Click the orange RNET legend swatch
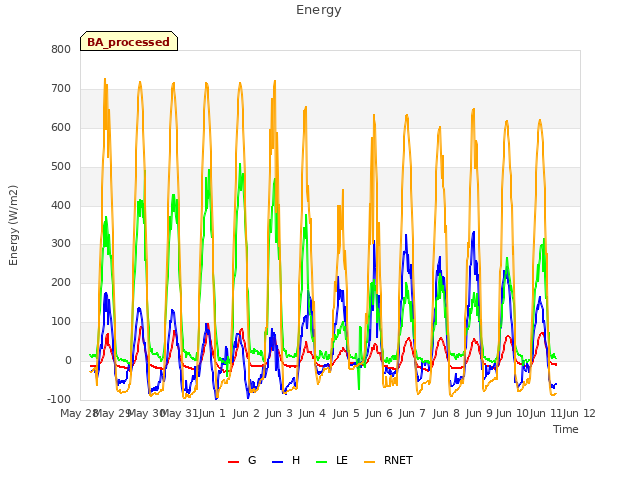 tap(369, 462)
